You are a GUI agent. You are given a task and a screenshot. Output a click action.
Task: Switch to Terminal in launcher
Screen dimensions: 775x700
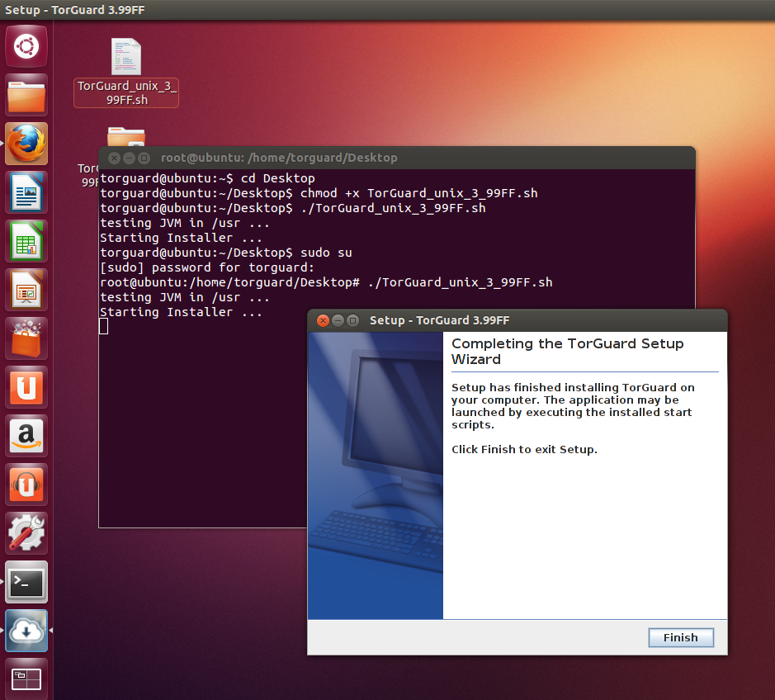coord(26,582)
